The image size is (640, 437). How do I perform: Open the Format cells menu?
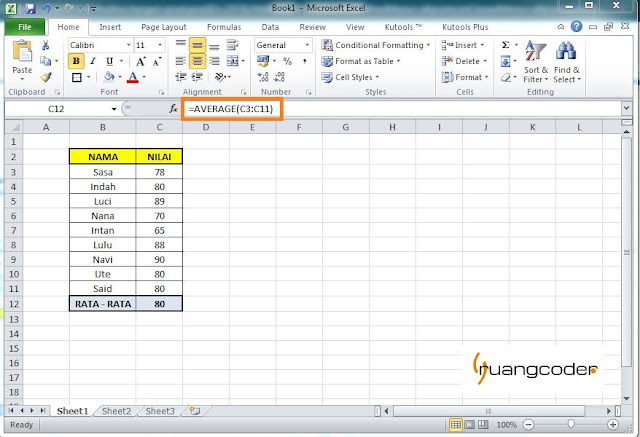(x=465, y=77)
